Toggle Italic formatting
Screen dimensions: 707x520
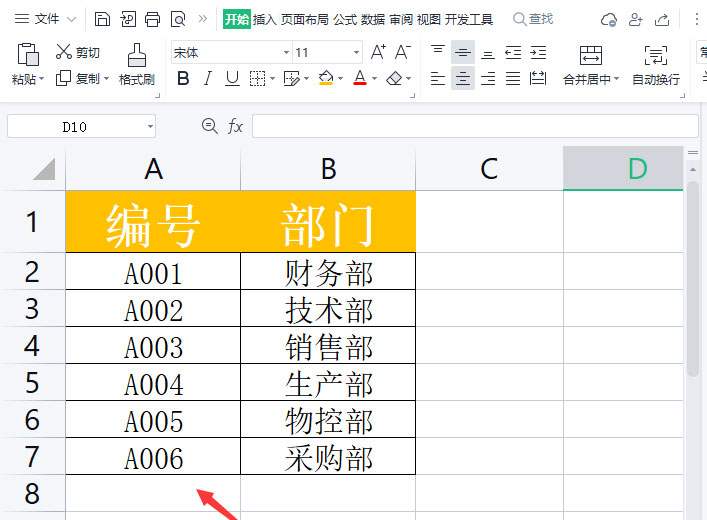[x=207, y=78]
